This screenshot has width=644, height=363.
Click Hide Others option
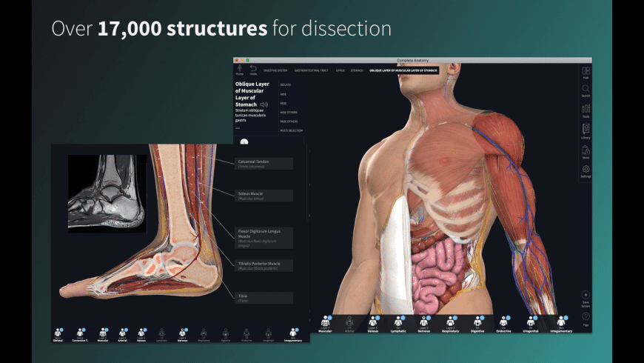point(289,112)
